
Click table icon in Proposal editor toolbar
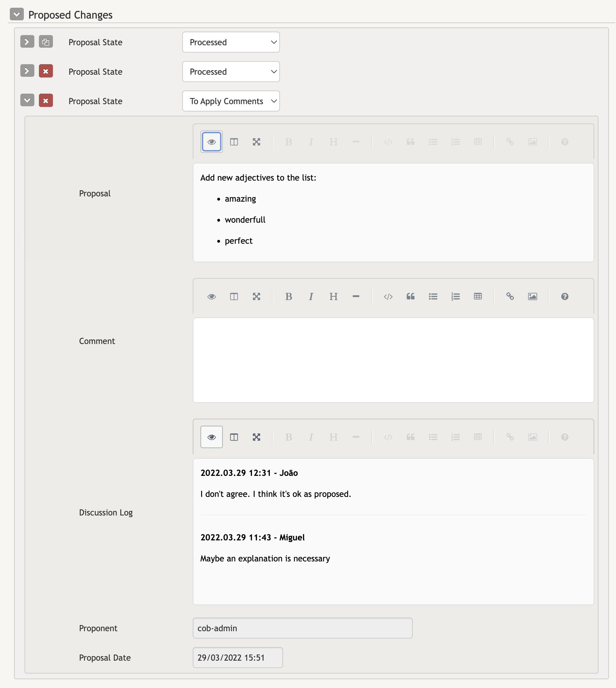(x=478, y=142)
